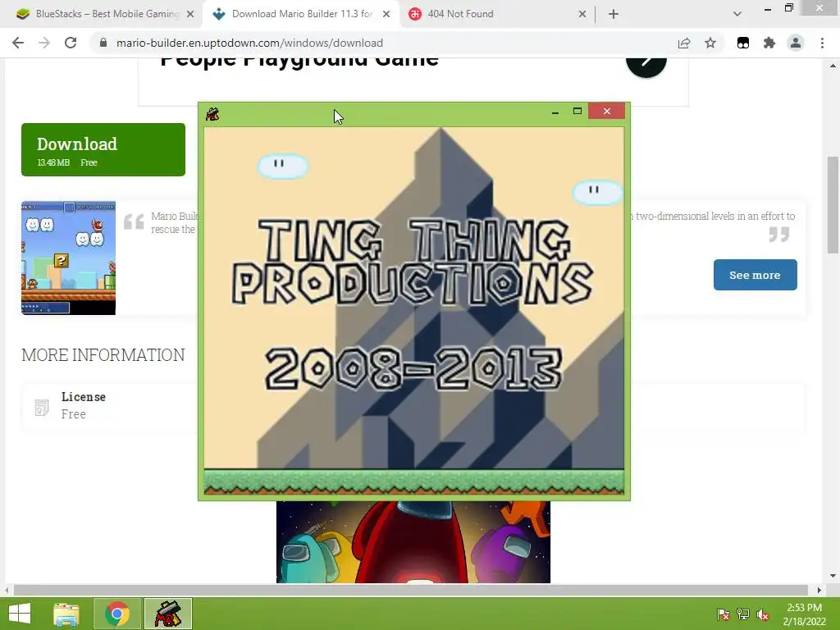Image resolution: width=840 pixels, height=630 pixels.
Task: Open the Extensions puzzle piece menu
Action: point(769,43)
